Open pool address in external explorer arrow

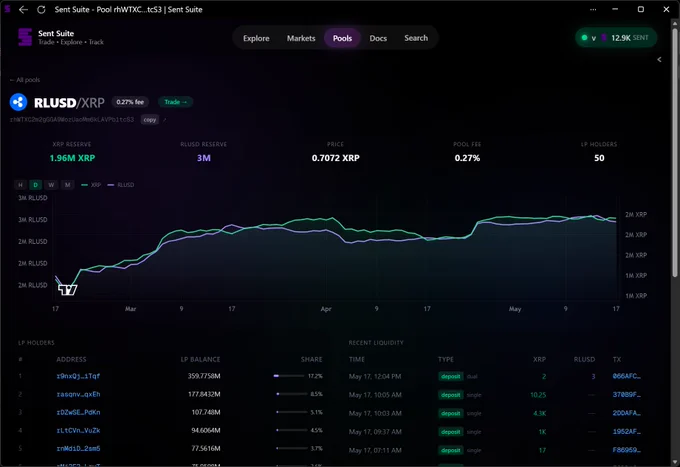point(164,120)
